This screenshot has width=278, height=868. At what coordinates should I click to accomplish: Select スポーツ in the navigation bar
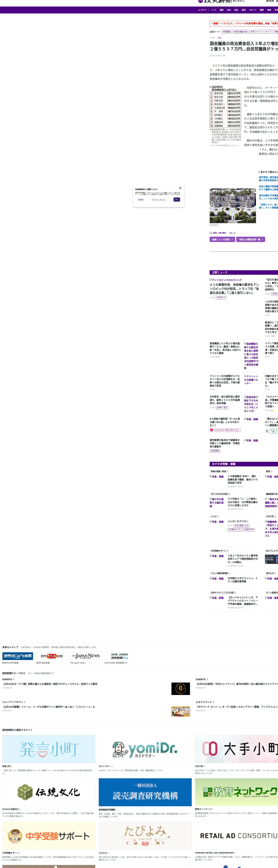pyautogui.click(x=252, y=10)
